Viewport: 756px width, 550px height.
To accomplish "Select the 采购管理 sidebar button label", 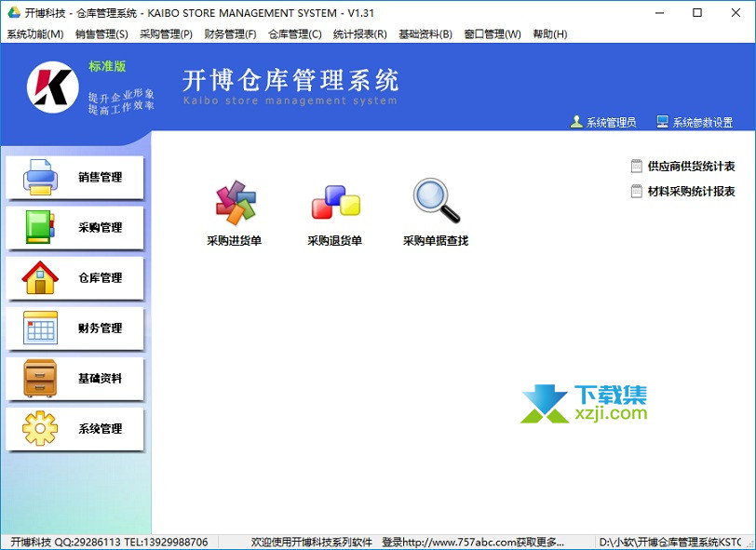I will point(101,227).
